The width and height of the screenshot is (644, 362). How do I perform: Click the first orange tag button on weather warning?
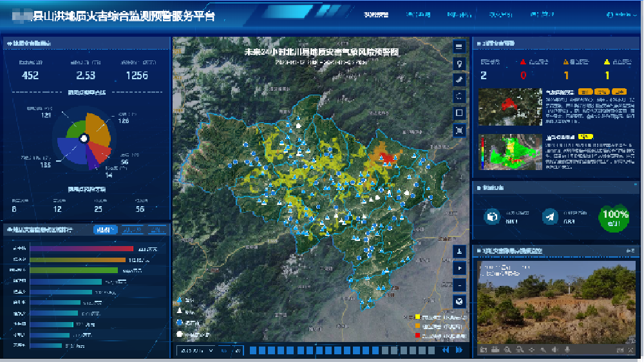[585, 91]
